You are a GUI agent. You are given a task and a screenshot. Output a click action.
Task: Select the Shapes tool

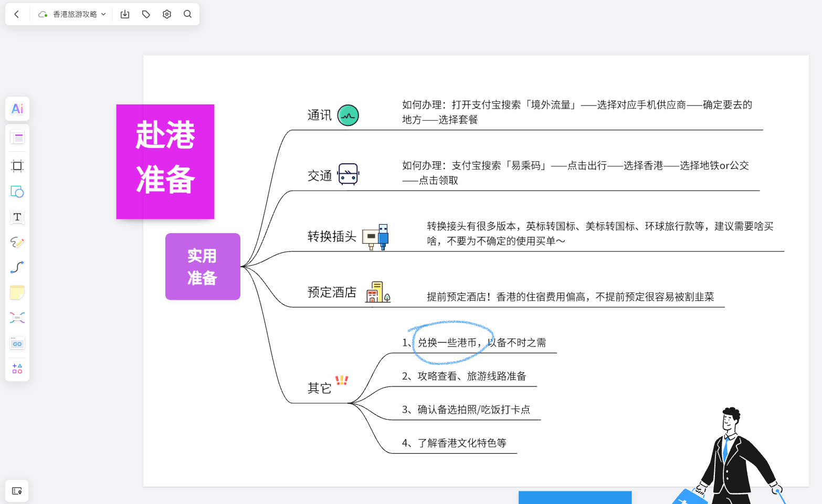pyautogui.click(x=17, y=192)
